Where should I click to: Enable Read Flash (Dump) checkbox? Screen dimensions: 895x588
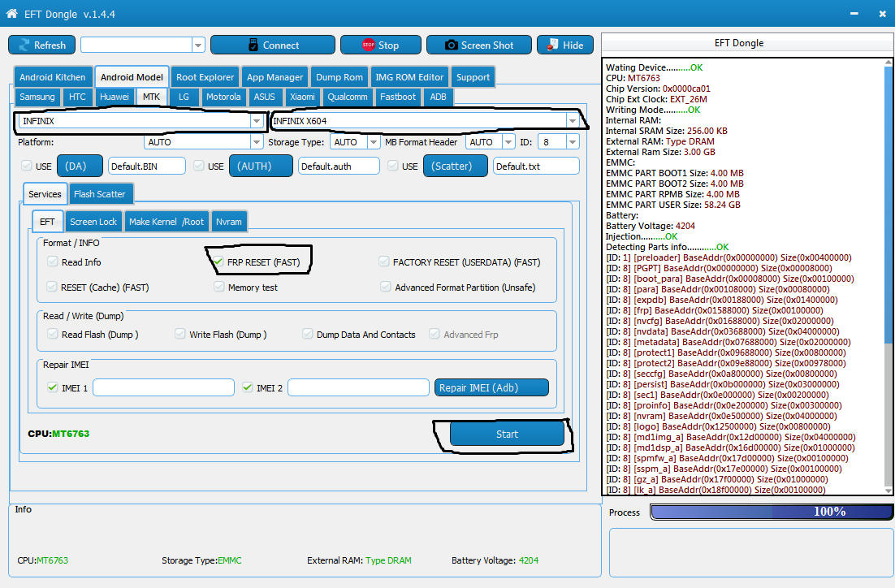pos(53,334)
